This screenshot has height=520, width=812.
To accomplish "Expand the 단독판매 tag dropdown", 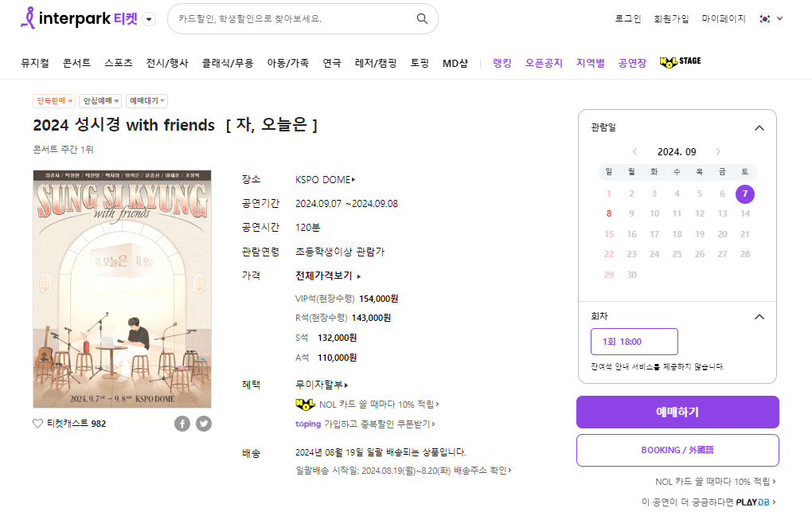I will point(54,100).
